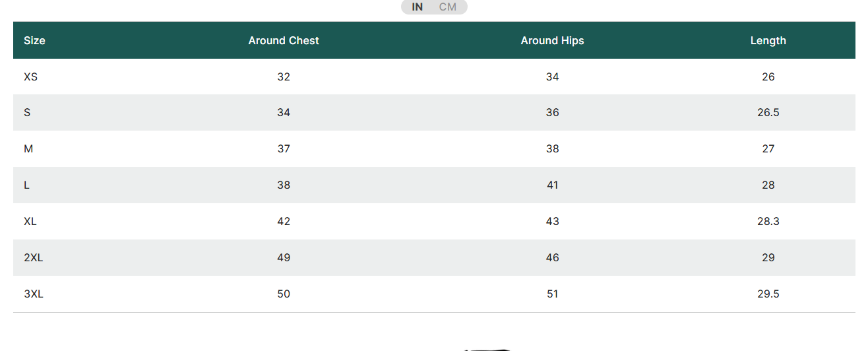
Task: Select the L size row label
Action: coord(26,185)
